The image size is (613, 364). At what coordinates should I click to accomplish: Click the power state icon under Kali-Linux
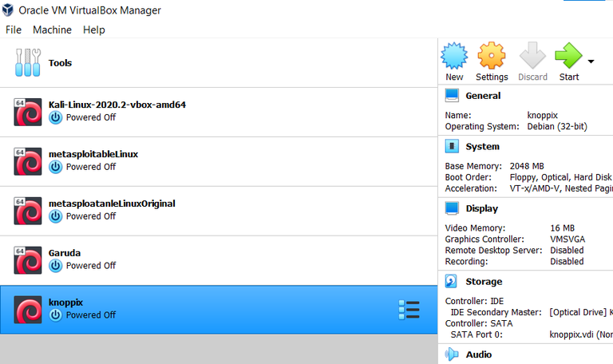click(x=56, y=117)
